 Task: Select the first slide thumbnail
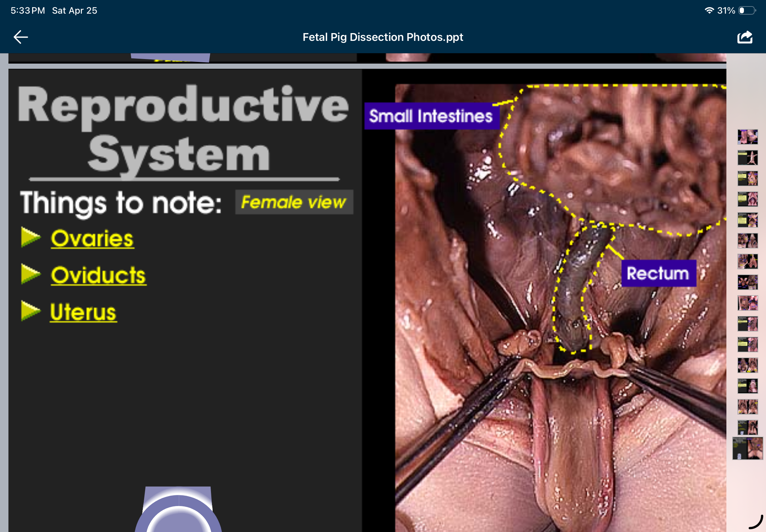(x=748, y=137)
